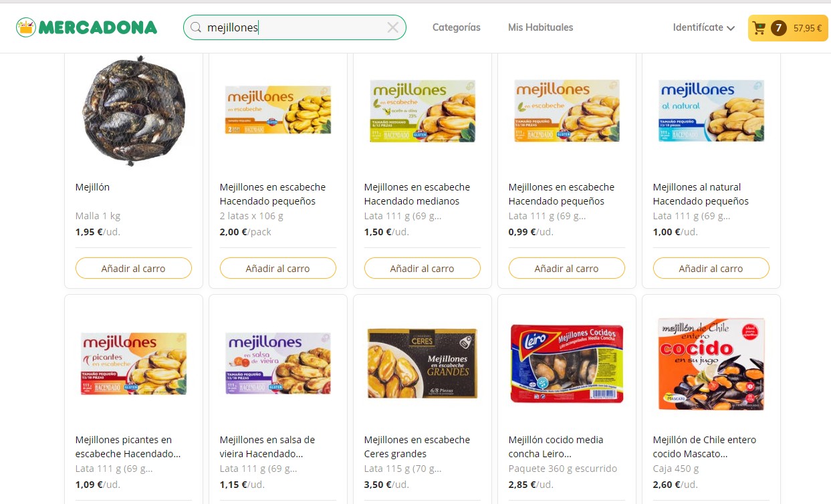The width and height of the screenshot is (831, 504).
Task: Expand the Identifícate dropdown
Action: pos(703,27)
